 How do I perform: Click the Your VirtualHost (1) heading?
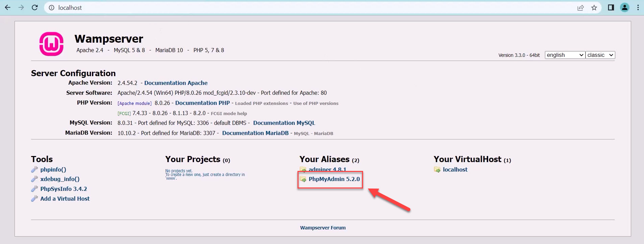pyautogui.click(x=472, y=159)
